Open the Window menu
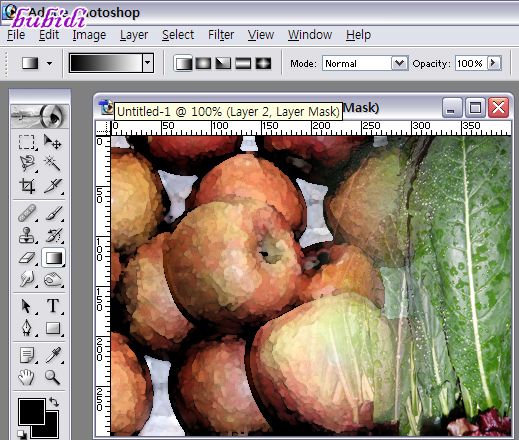The image size is (519, 440). [x=310, y=35]
